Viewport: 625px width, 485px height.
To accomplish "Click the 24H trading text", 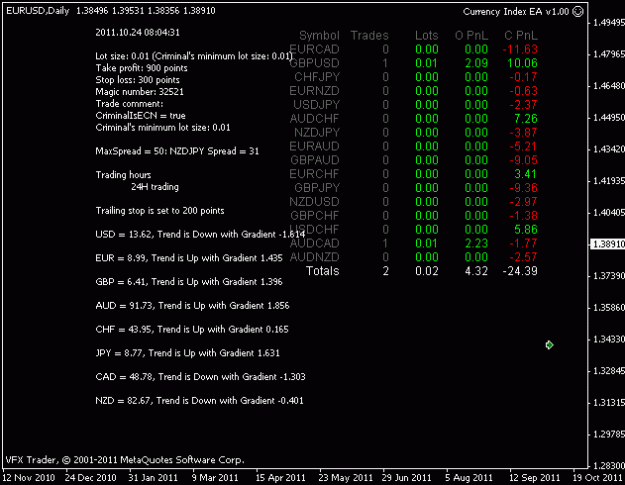I will [155, 187].
